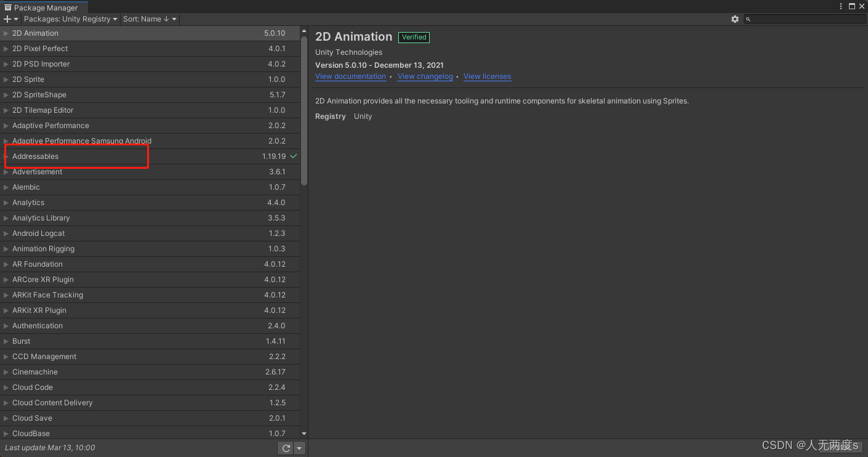Open the Packages: Unity Registry dropdown
Viewport: 868px width, 457px height.
(x=70, y=19)
